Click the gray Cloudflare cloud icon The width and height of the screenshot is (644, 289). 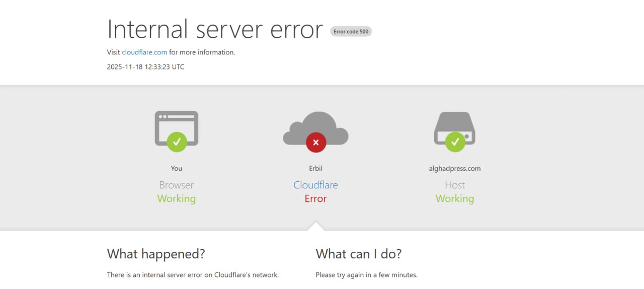coord(315,125)
